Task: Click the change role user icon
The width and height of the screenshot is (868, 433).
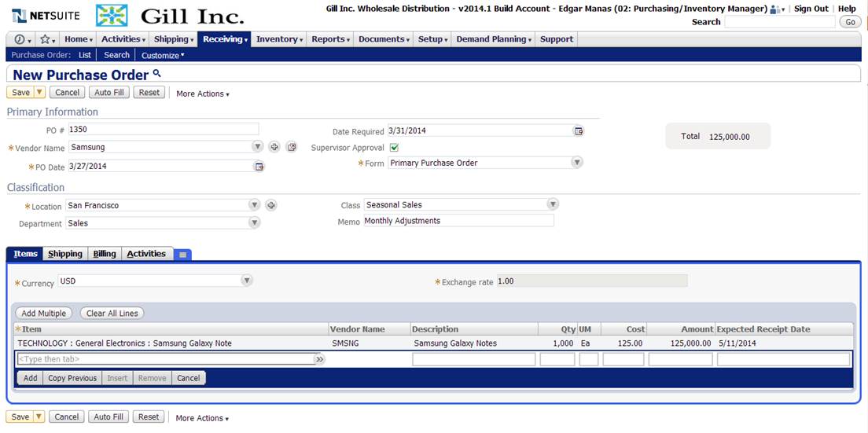Action: [x=775, y=9]
